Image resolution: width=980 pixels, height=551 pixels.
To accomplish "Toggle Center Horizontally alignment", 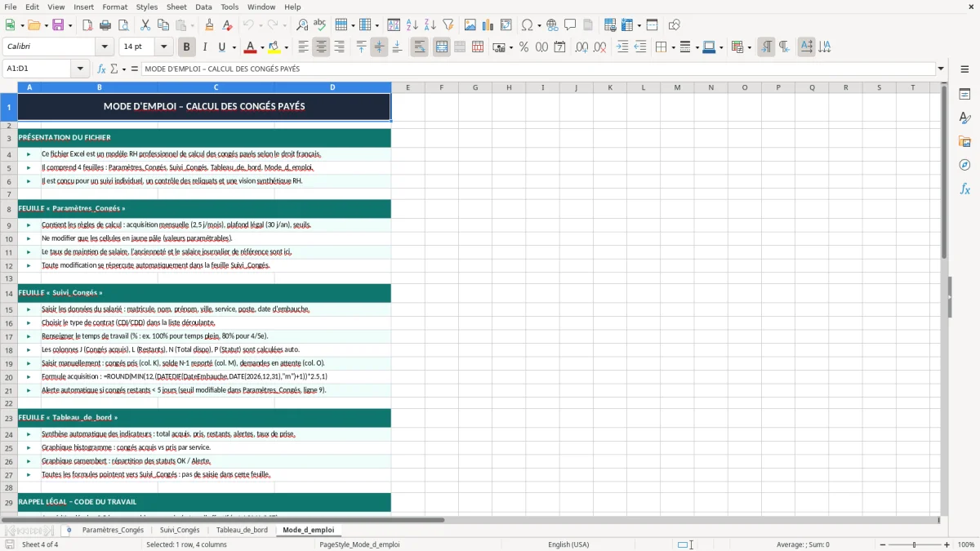I will 321,47.
